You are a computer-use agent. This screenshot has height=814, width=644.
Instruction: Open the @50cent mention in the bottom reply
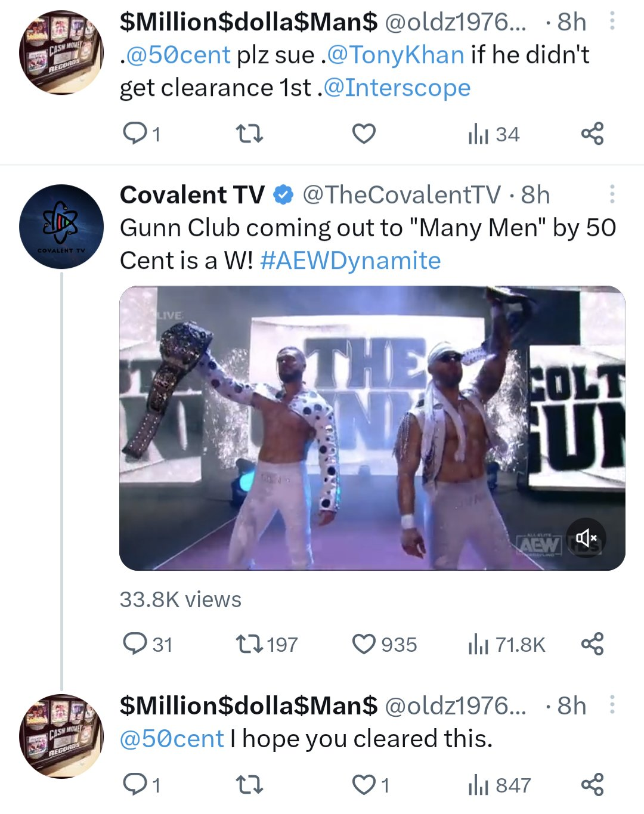(172, 739)
